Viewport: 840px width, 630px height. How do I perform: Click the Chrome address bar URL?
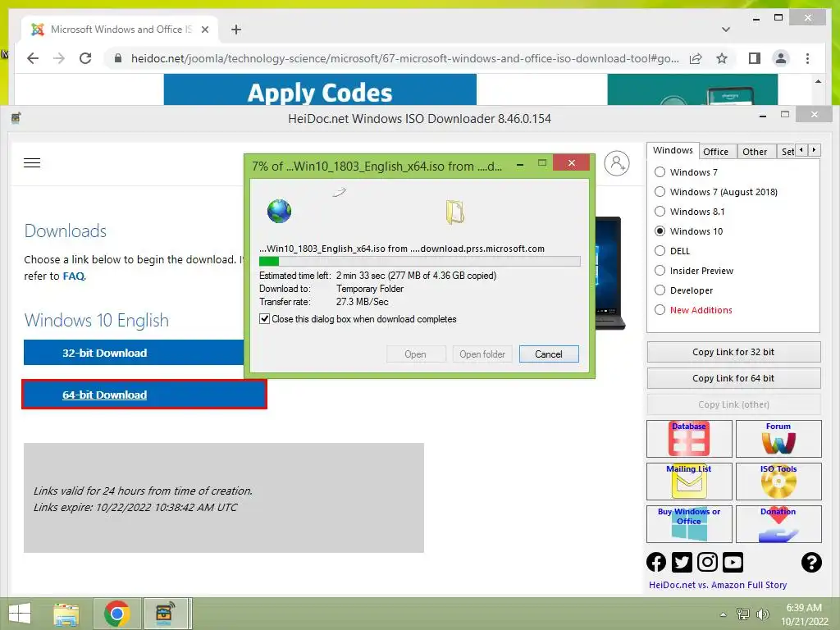405,58
